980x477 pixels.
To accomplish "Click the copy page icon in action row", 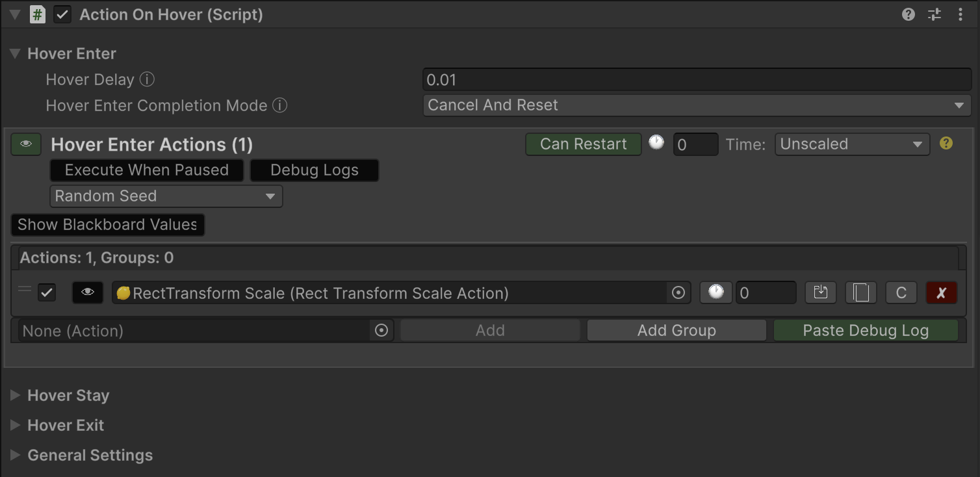I will point(861,293).
